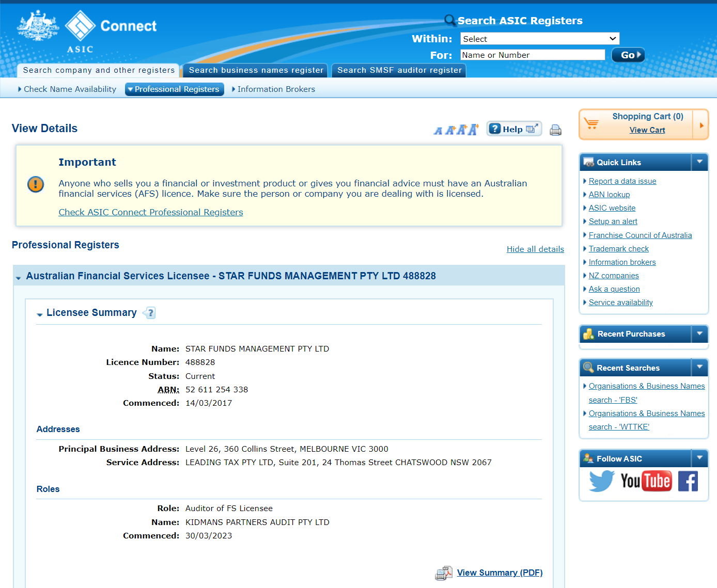Open the Setup an alert link

(x=613, y=221)
